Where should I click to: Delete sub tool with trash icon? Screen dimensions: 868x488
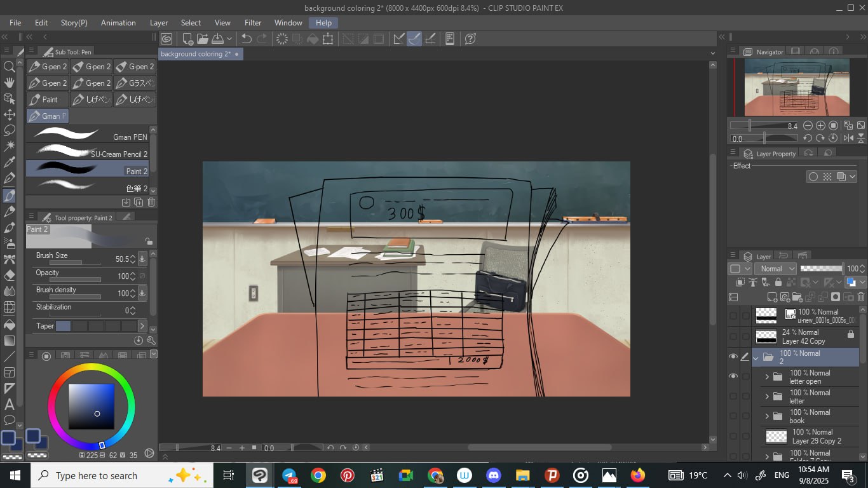[151, 202]
